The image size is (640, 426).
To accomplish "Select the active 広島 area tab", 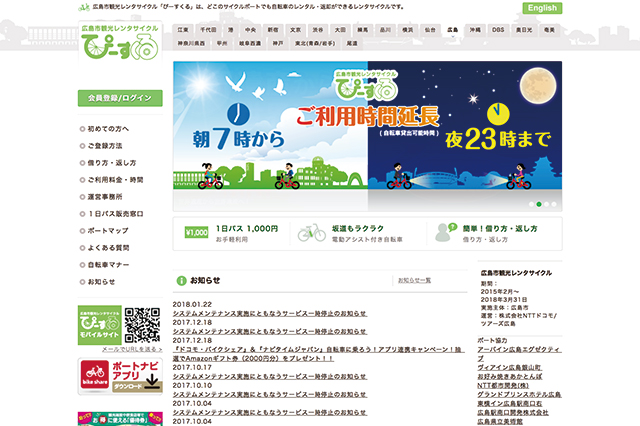I will [452, 30].
